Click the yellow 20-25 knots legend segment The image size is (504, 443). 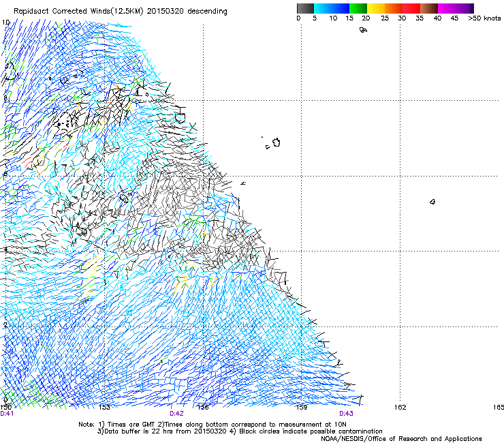click(376, 8)
